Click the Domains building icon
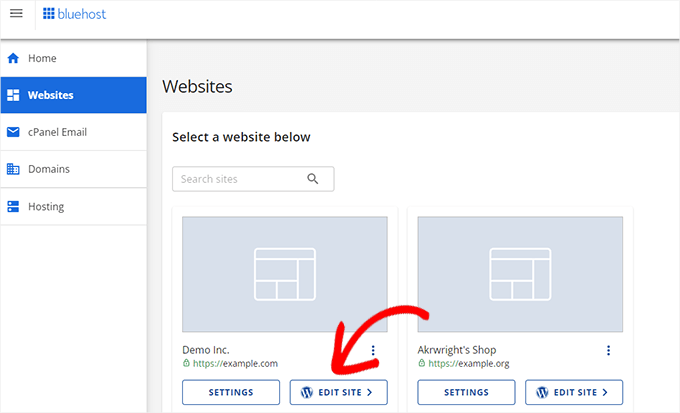This screenshot has height=413, width=680. click(x=14, y=169)
